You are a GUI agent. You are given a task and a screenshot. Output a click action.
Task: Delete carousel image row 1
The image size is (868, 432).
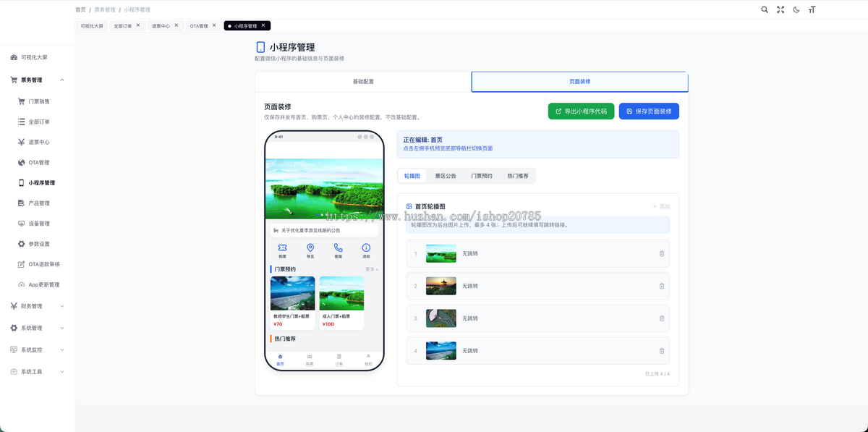[662, 253]
